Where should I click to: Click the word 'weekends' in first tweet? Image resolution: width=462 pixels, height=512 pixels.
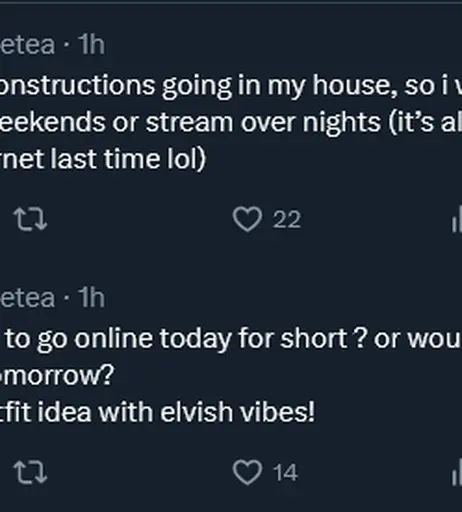coord(53,122)
